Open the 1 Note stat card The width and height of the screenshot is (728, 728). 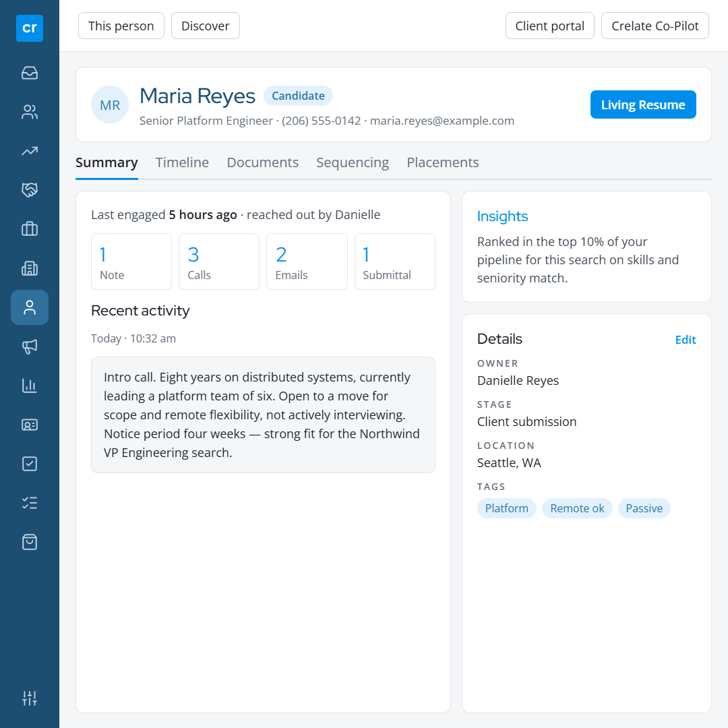tap(131, 262)
